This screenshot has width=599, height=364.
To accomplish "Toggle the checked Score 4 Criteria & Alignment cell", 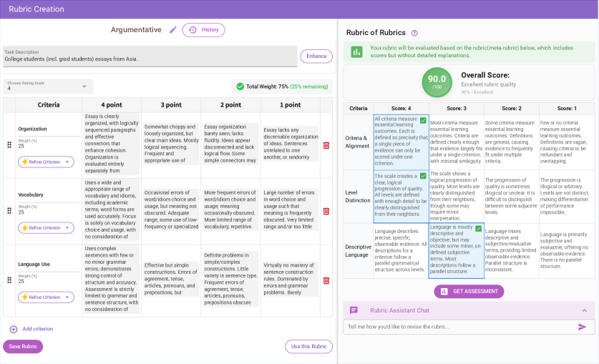I will coord(423,121).
